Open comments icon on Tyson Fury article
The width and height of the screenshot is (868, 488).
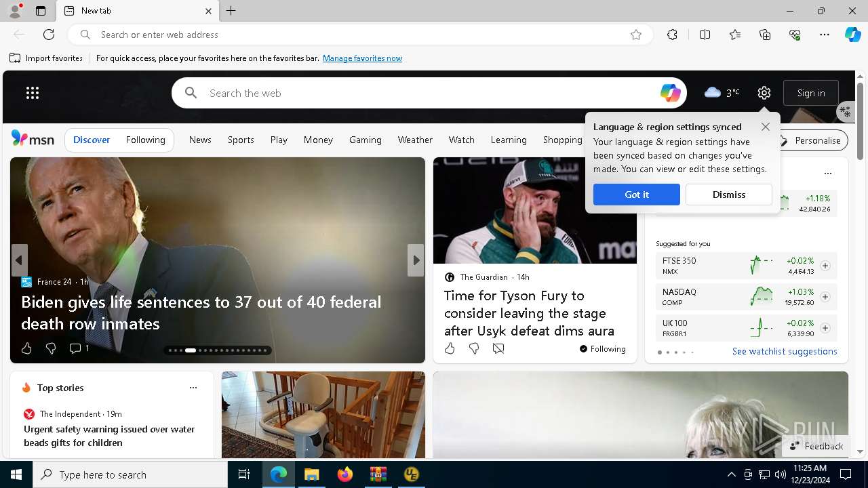[x=498, y=348]
